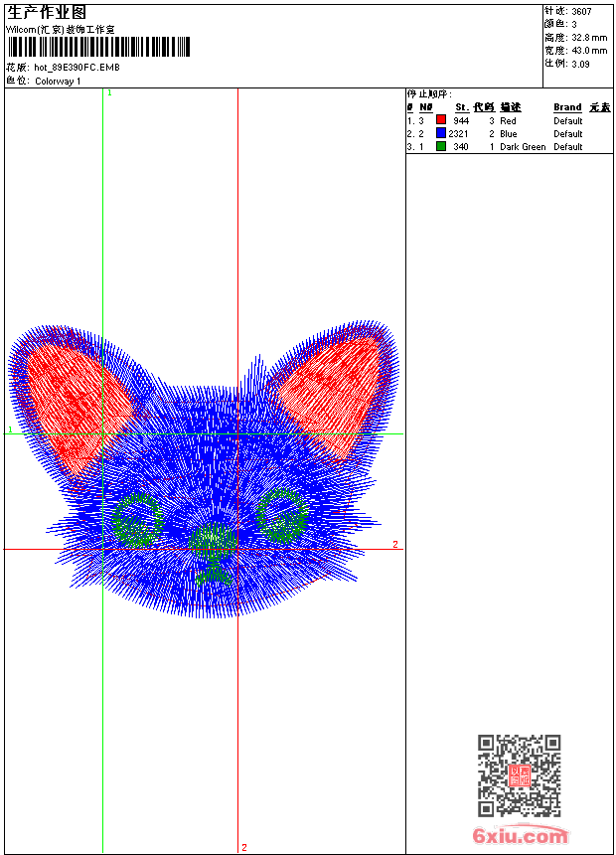Image resolution: width=616 pixels, height=855 pixels.
Task: Click the St. column header
Action: (462, 107)
